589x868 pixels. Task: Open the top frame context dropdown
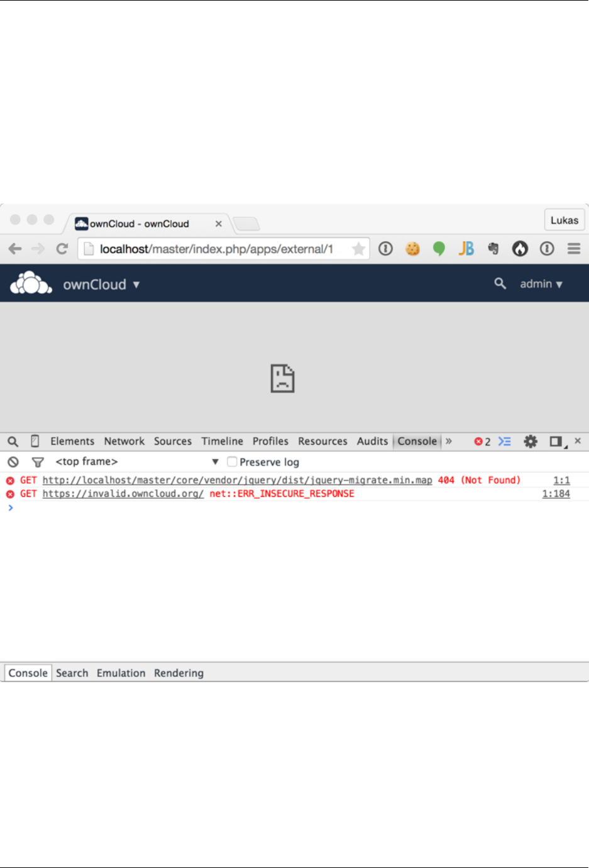(137, 462)
